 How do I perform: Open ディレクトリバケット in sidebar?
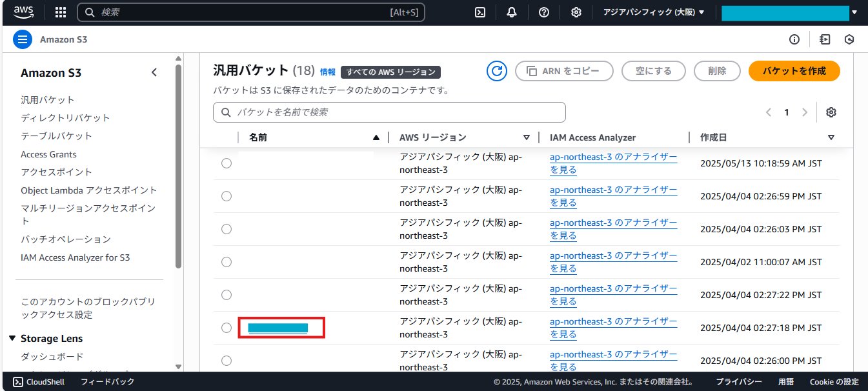pos(65,118)
